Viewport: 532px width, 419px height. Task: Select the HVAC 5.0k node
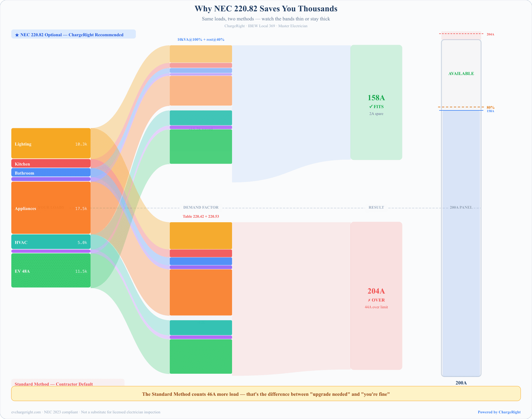pos(51,242)
